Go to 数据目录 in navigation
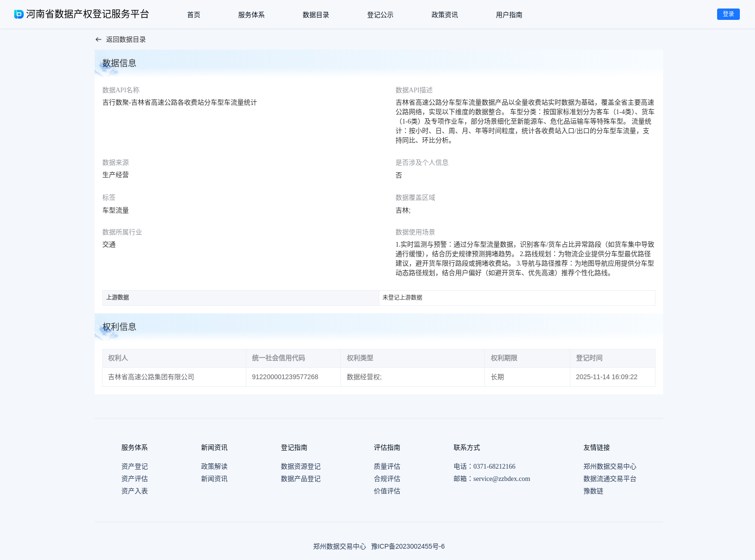This screenshot has height=560, width=755. 316,15
